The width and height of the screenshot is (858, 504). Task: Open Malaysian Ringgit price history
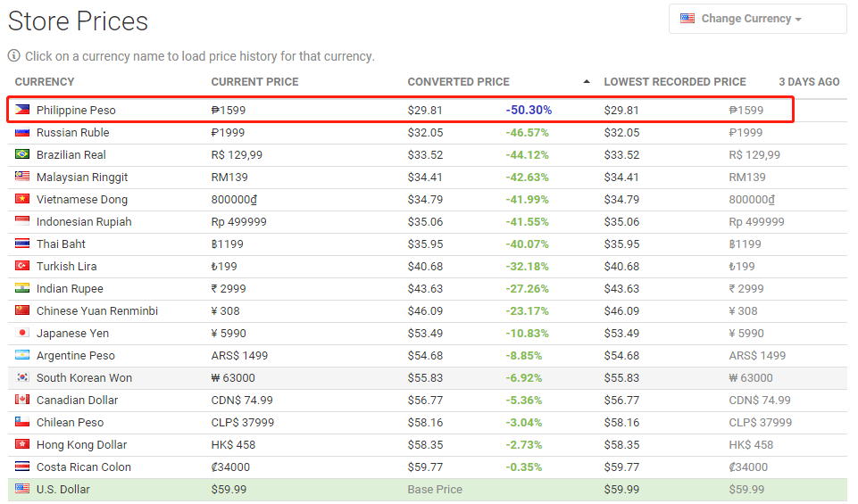click(x=82, y=178)
